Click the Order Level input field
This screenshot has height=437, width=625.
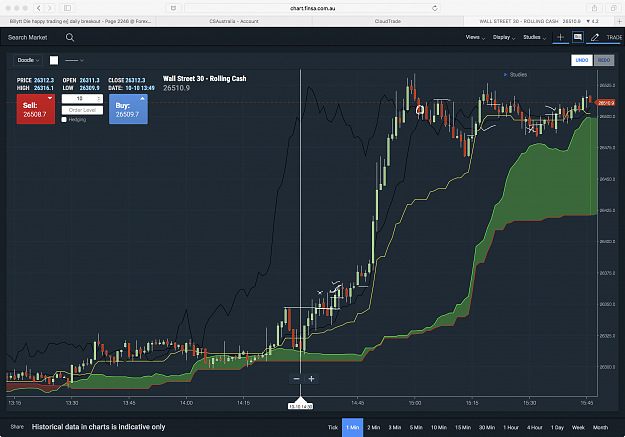82,110
